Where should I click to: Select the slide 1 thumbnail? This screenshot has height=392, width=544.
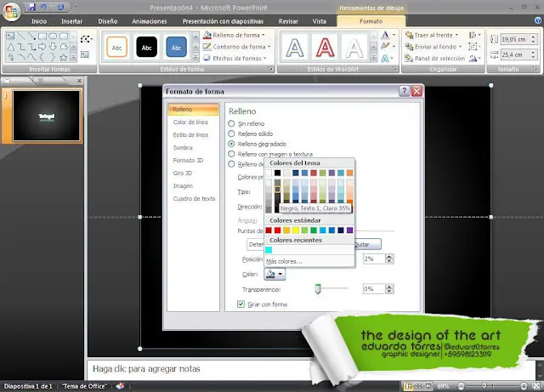click(x=46, y=116)
